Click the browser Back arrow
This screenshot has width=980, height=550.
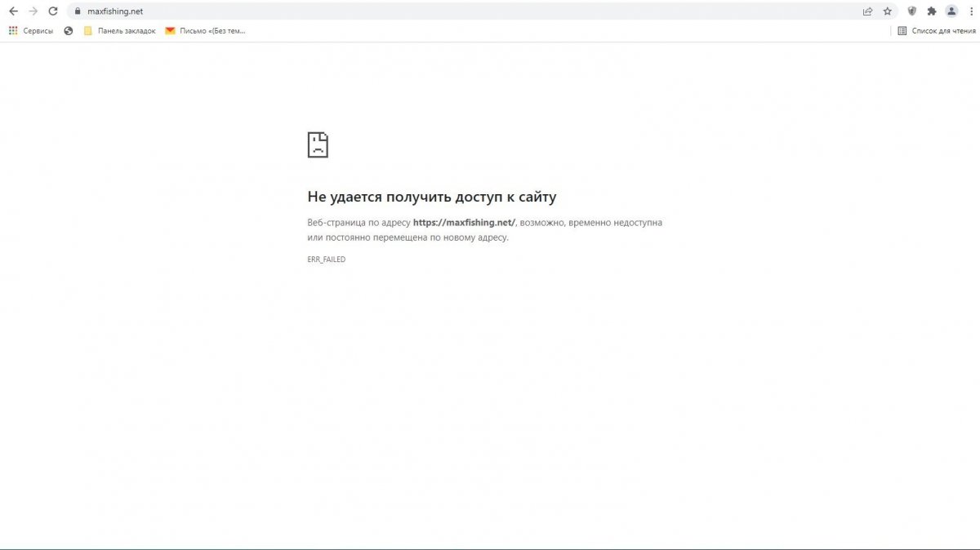[13, 11]
